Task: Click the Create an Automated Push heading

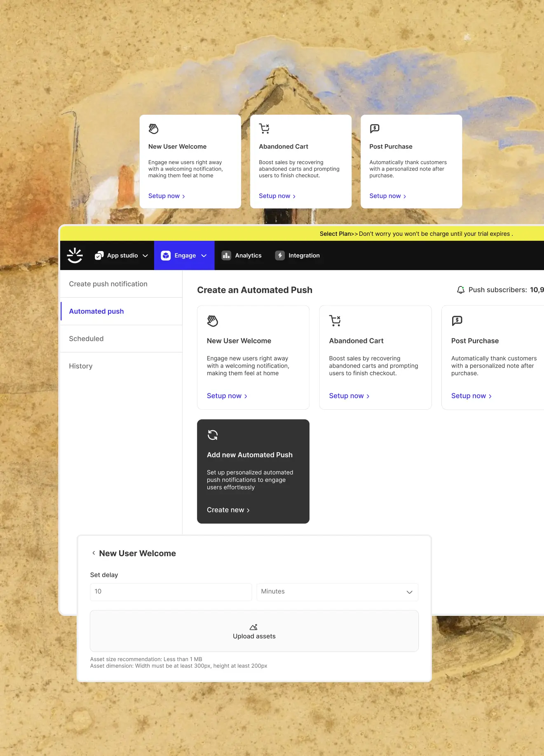Action: click(x=255, y=290)
